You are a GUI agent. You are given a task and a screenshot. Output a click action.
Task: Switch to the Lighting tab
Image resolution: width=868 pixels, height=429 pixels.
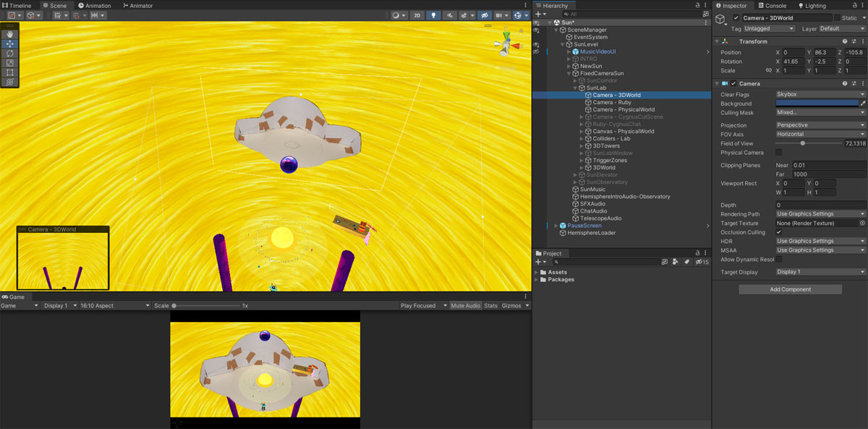pyautogui.click(x=812, y=5)
